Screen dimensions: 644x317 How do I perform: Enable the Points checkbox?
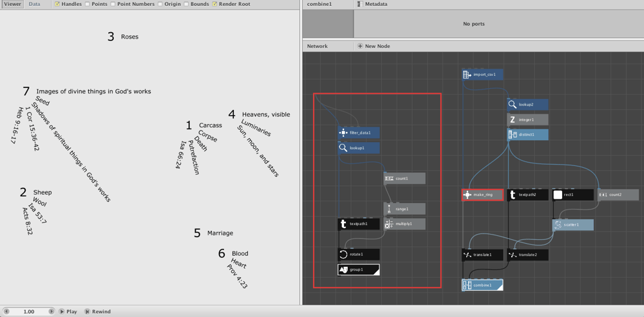pos(87,4)
